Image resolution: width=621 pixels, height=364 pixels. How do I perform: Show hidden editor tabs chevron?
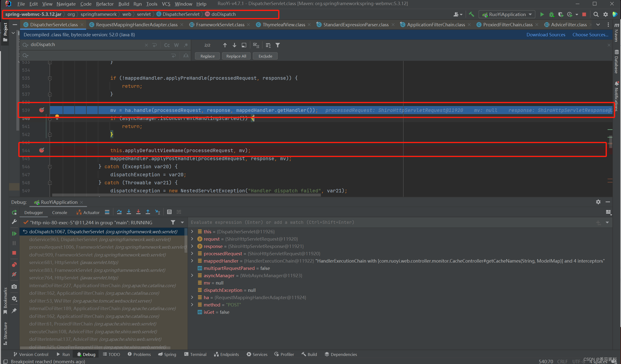[598, 25]
